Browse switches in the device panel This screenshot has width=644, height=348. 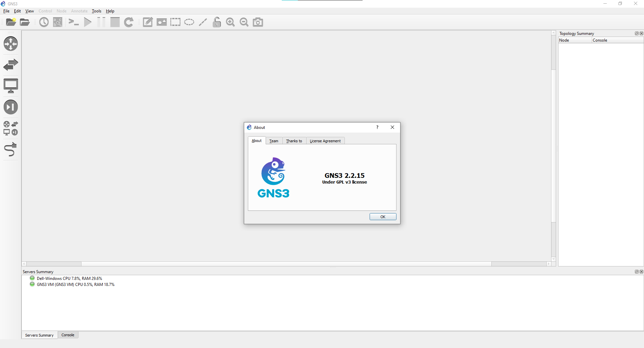[11, 64]
